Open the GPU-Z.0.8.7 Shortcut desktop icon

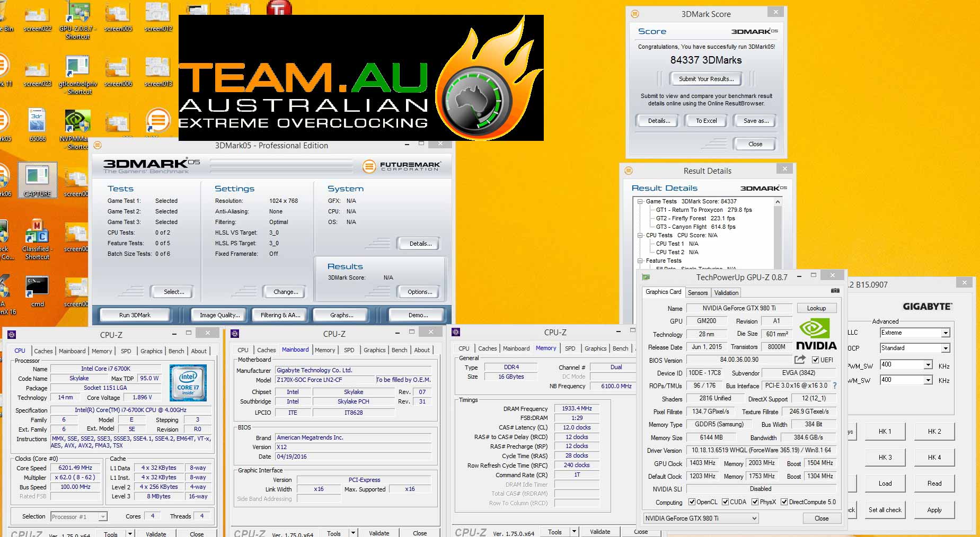coord(77,20)
